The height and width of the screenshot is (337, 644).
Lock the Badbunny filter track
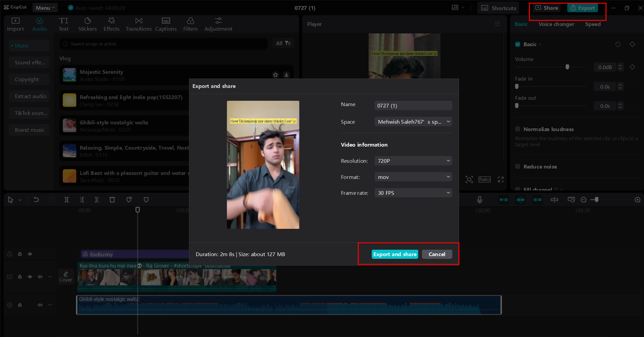pyautogui.click(x=20, y=254)
